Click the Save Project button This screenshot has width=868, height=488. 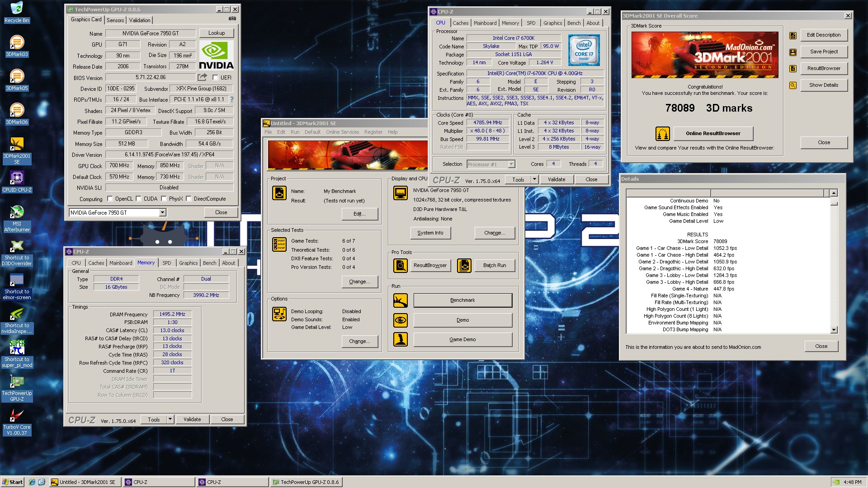point(824,52)
